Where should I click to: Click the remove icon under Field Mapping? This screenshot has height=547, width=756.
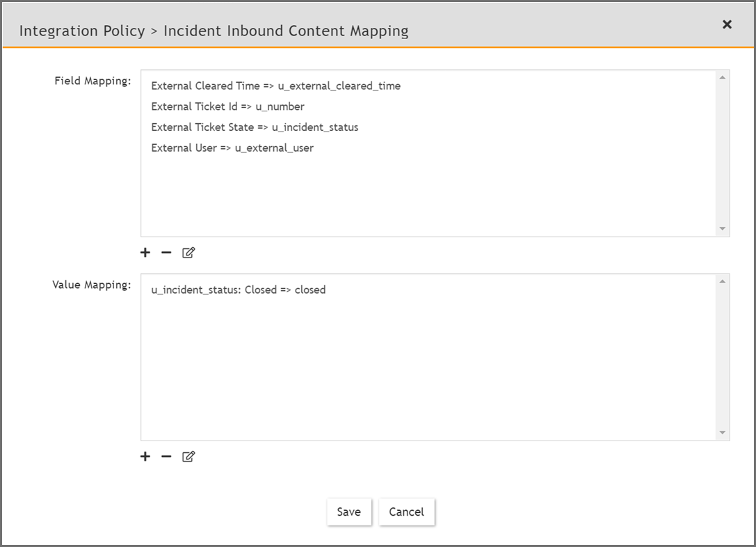[x=166, y=252]
